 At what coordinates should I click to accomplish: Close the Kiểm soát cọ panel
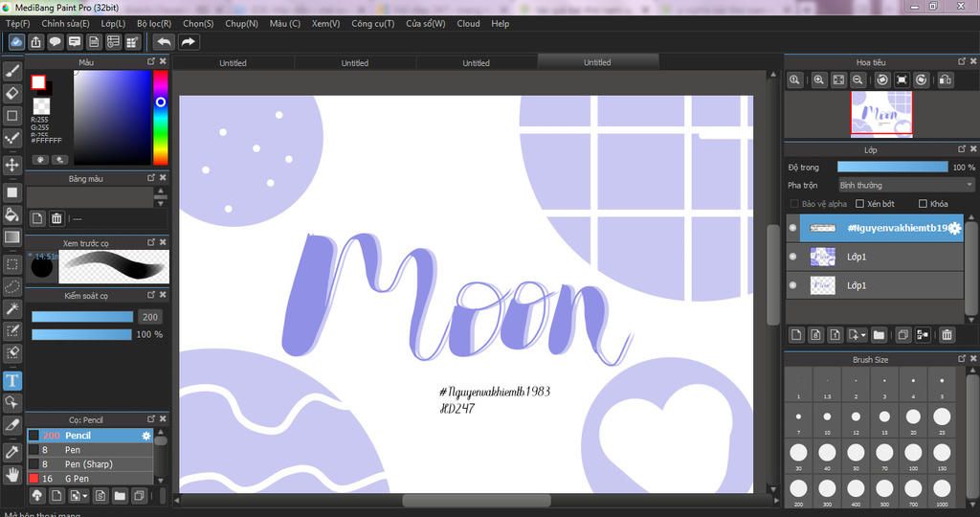point(163,295)
